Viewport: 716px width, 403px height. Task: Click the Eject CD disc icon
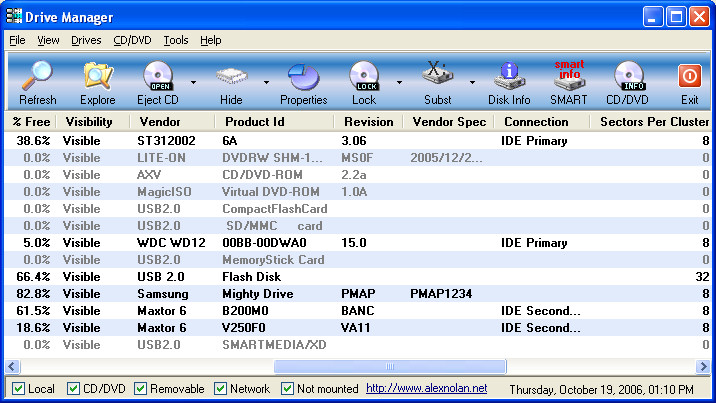(158, 76)
